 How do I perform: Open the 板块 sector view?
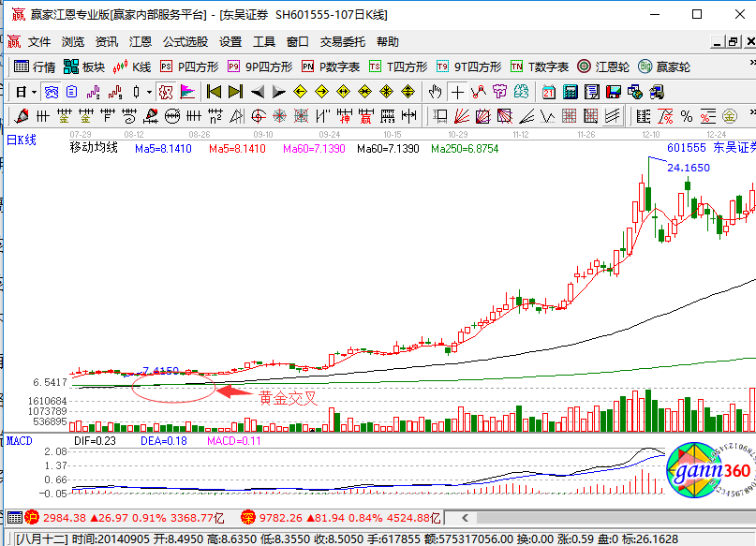(x=84, y=66)
